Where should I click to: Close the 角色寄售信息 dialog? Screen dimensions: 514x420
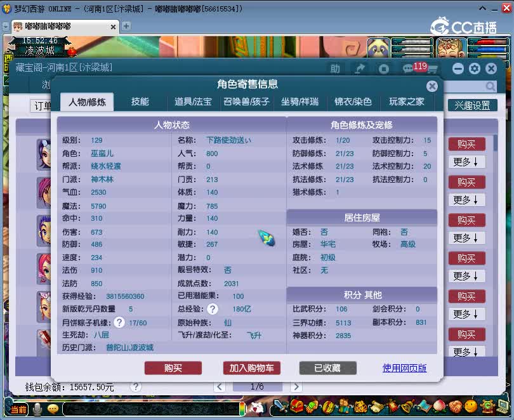coord(432,86)
